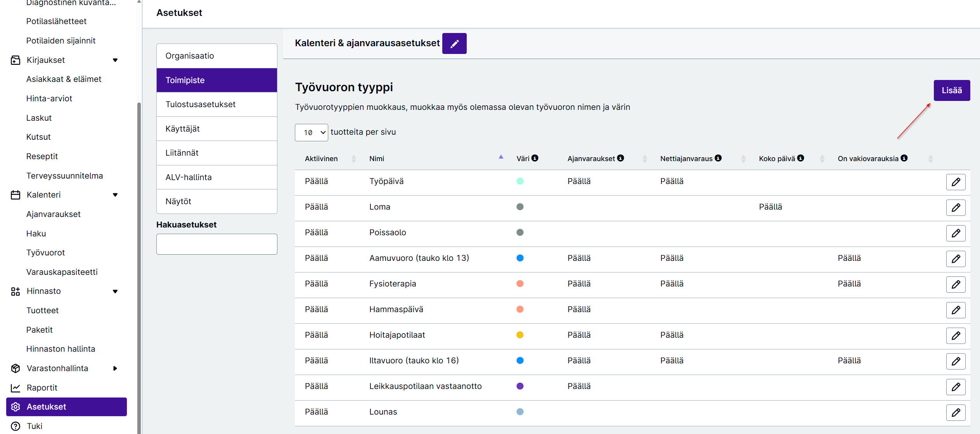Click the Asetukset gear icon
The width and height of the screenshot is (980, 434).
click(16, 407)
